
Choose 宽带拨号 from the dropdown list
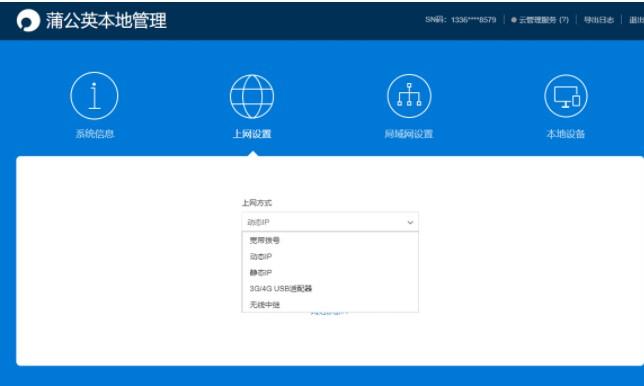click(330, 240)
